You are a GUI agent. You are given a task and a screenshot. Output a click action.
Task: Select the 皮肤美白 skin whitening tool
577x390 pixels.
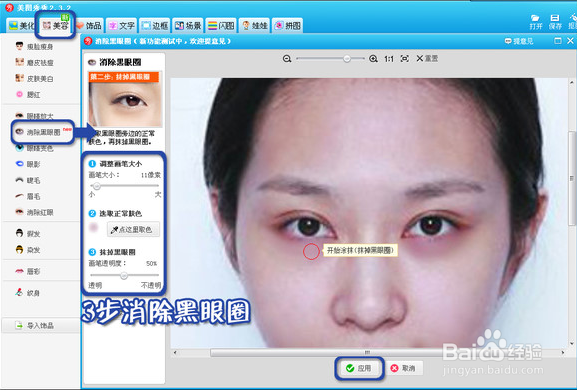coord(35,78)
